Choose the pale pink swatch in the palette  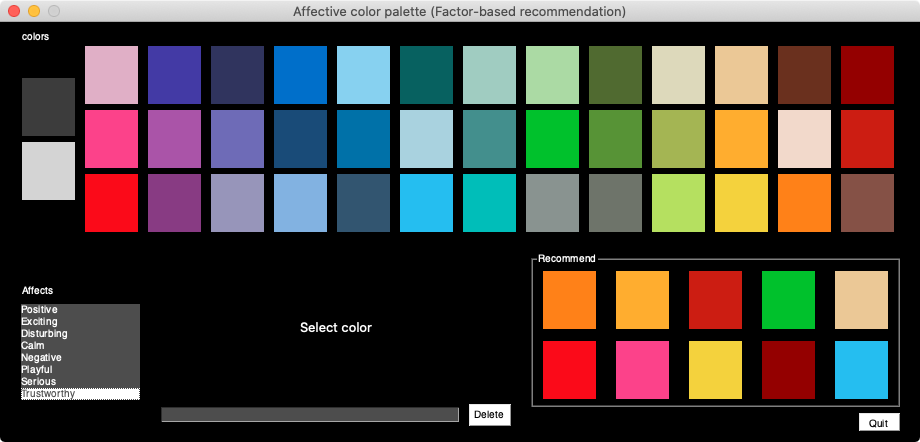point(111,75)
